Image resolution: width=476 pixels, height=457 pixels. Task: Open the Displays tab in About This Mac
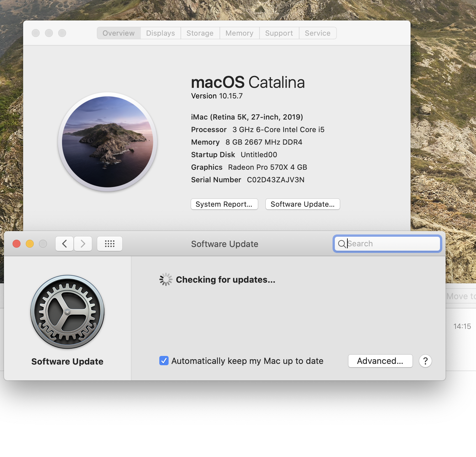click(x=161, y=33)
